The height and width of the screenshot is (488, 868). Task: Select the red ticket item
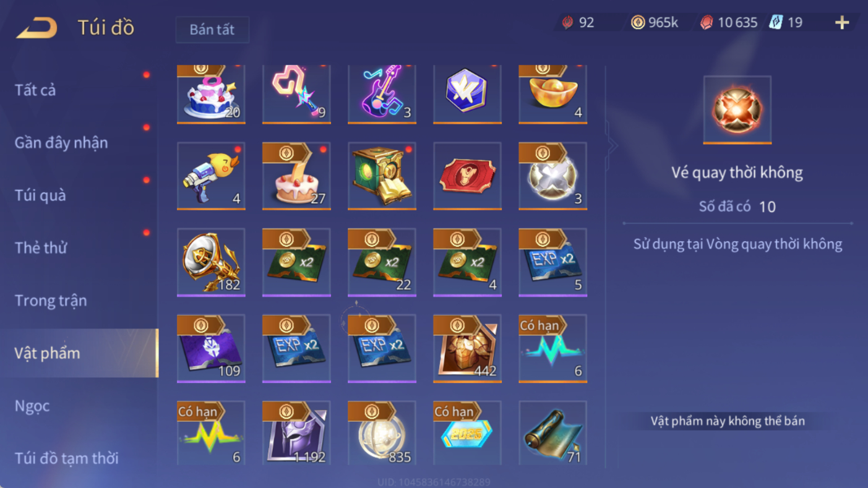467,176
